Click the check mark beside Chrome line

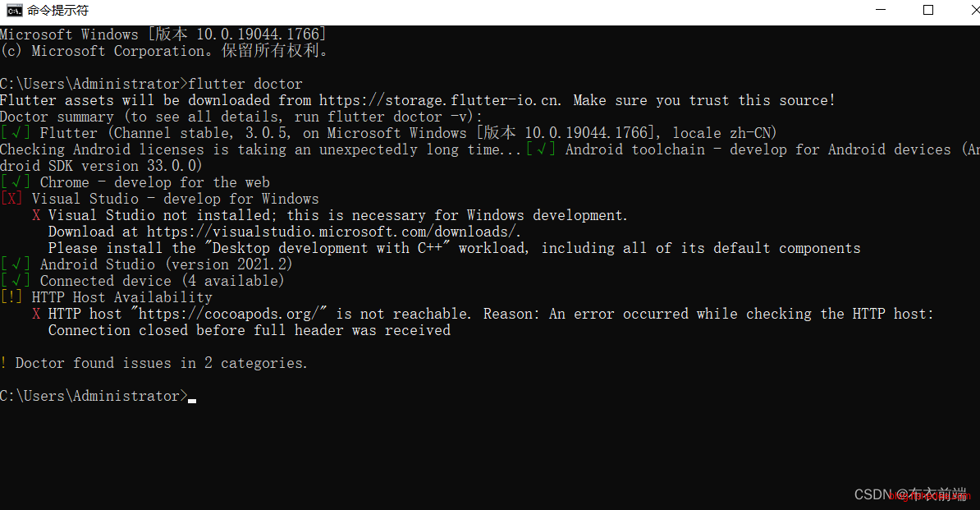[x=16, y=182]
